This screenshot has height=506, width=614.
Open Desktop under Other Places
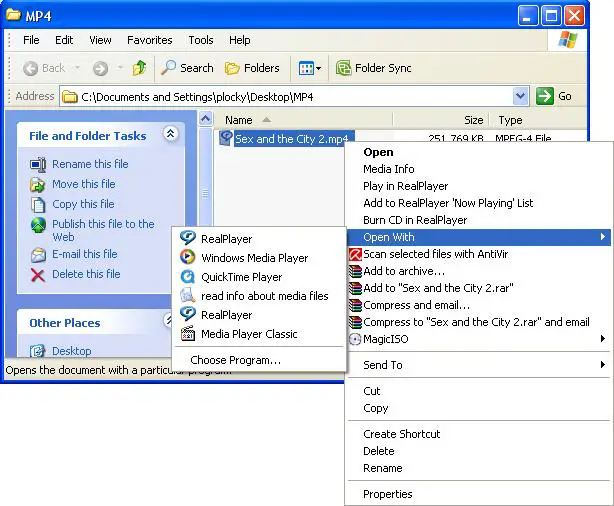tap(71, 351)
